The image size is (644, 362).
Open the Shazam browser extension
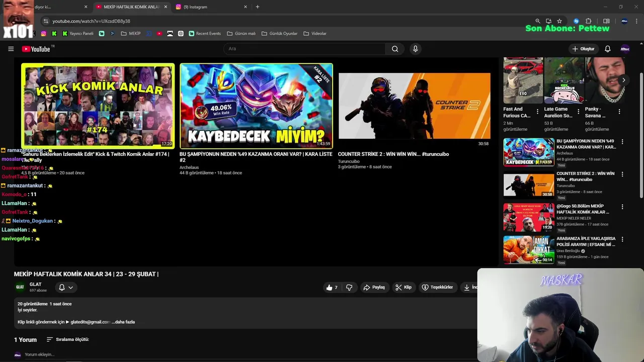pyautogui.click(x=576, y=21)
